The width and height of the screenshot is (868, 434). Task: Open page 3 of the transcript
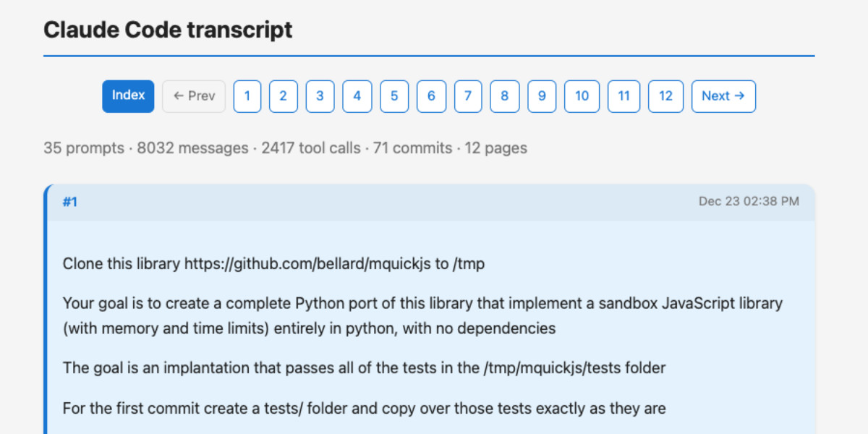click(320, 96)
